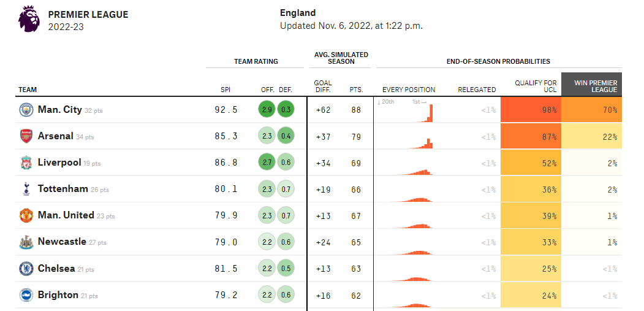Click the Newcastle club crest

click(26, 242)
